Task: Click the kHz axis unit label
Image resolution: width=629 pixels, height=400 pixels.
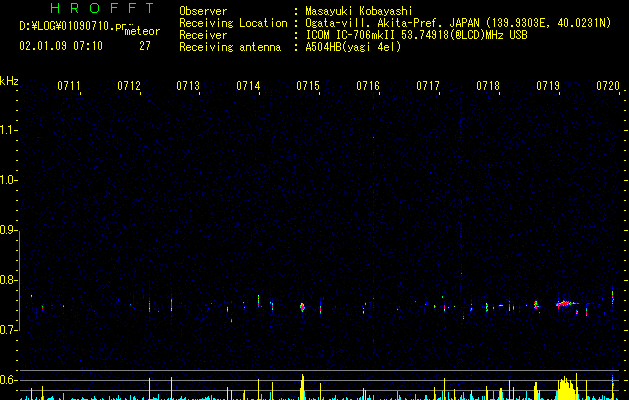Action: [x=9, y=81]
